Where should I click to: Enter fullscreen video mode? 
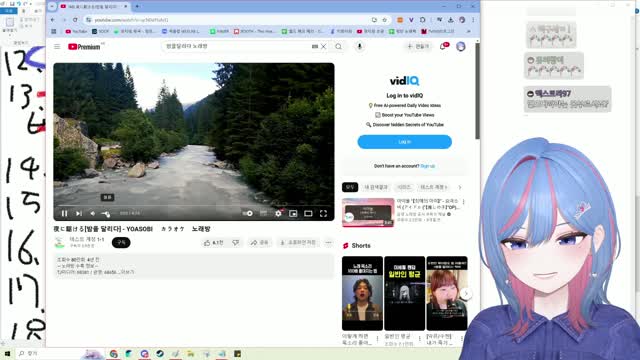[323, 213]
